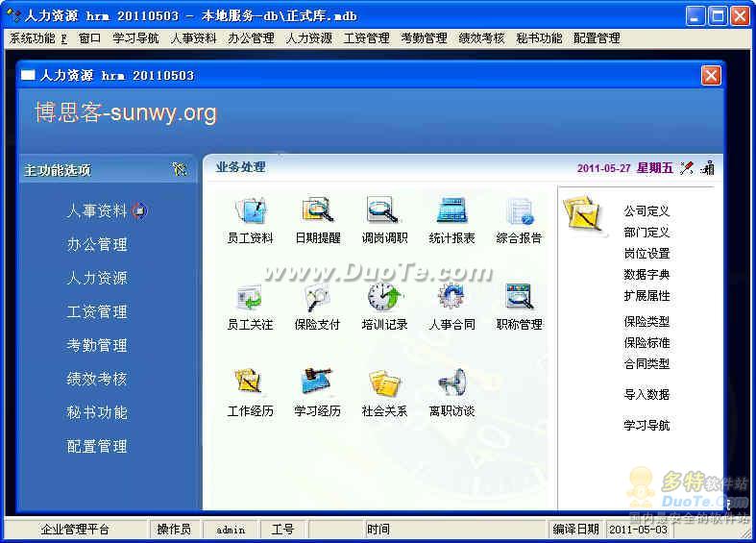This screenshot has width=756, height=543.
Task: Open the 学习经历 education history icon
Action: (x=318, y=383)
